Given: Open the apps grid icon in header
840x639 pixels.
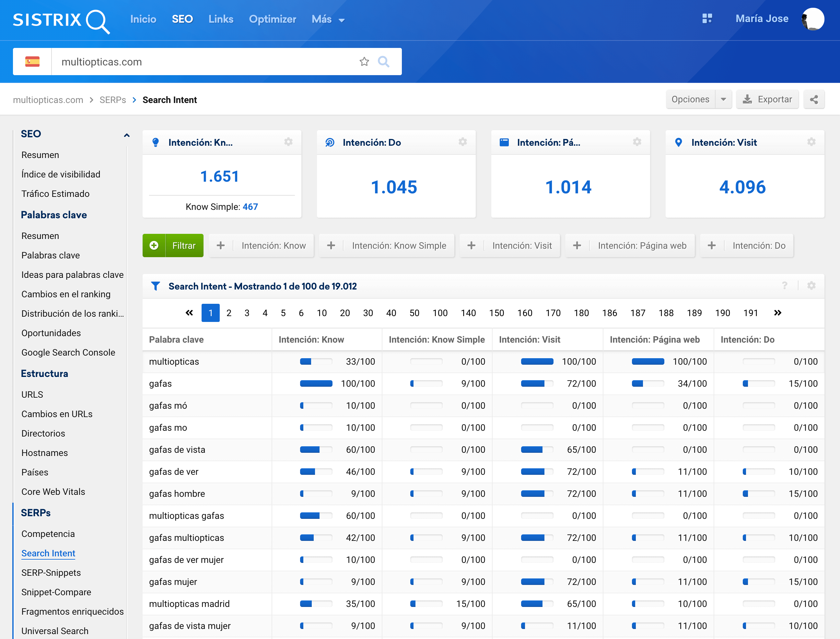Looking at the screenshot, I should pos(707,19).
